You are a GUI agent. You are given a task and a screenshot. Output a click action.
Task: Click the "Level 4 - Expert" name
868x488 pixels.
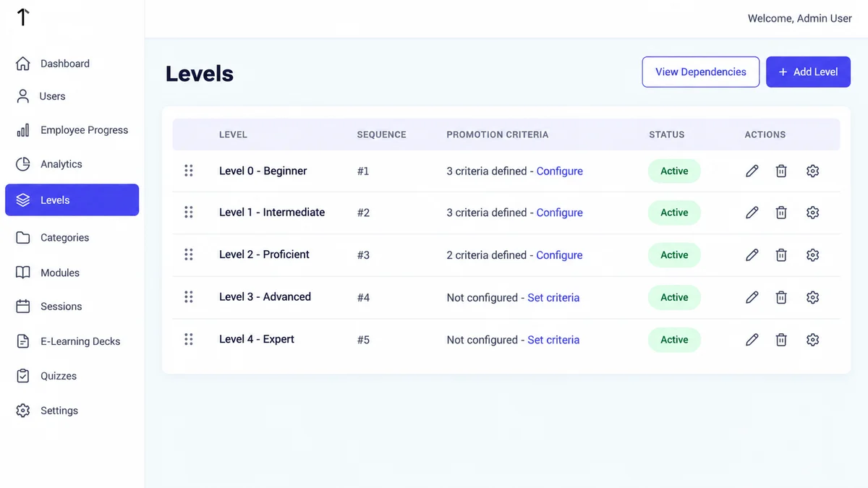257,339
